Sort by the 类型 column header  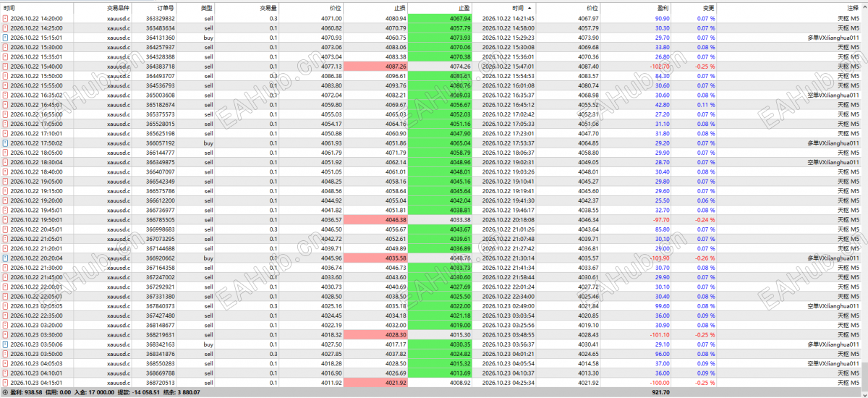(207, 8)
